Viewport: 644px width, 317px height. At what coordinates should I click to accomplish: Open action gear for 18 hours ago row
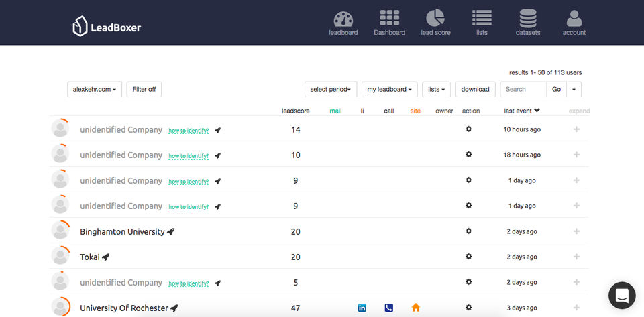[469, 155]
